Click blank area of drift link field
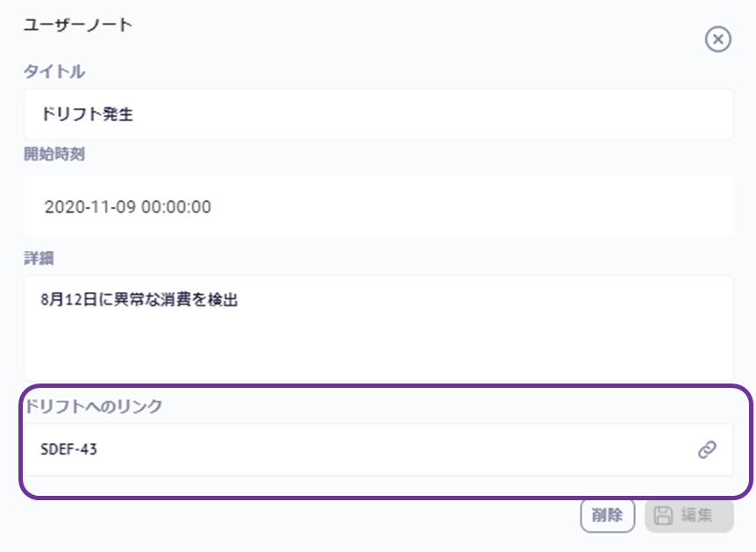Screen dimensions: 756x552 395,449
